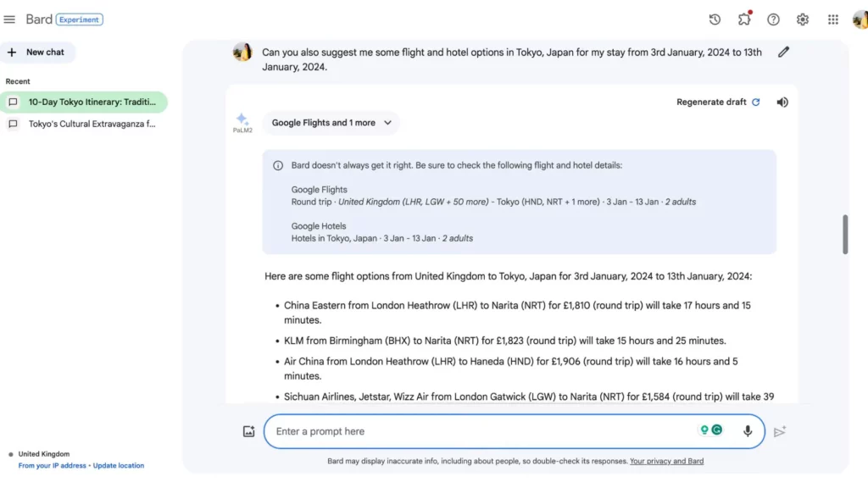Start a New chat
Screen dimensions: 868x488
pyautogui.click(x=37, y=53)
